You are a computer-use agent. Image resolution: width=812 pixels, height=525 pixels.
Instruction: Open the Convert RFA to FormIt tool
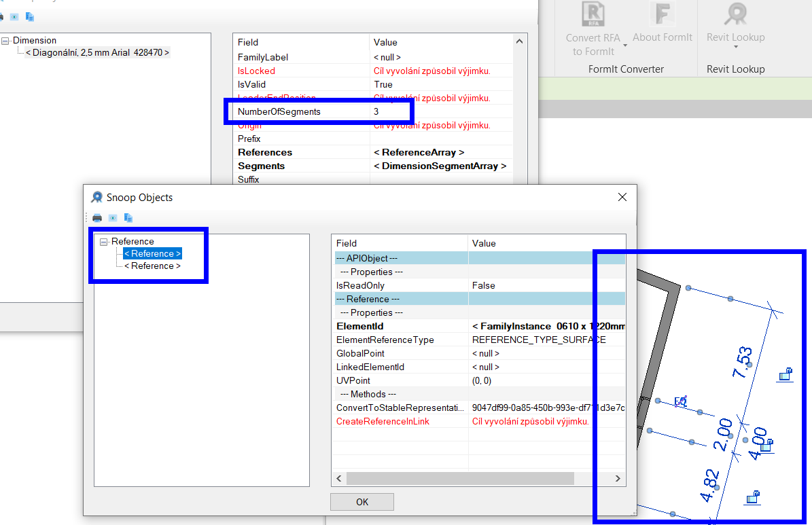tap(593, 14)
